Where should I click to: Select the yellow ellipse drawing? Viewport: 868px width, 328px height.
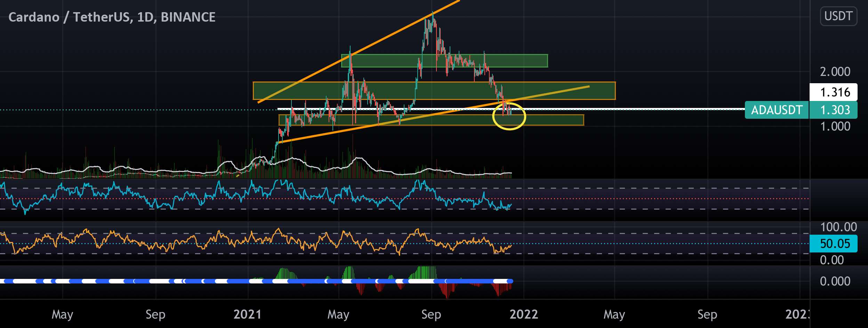[x=509, y=117]
